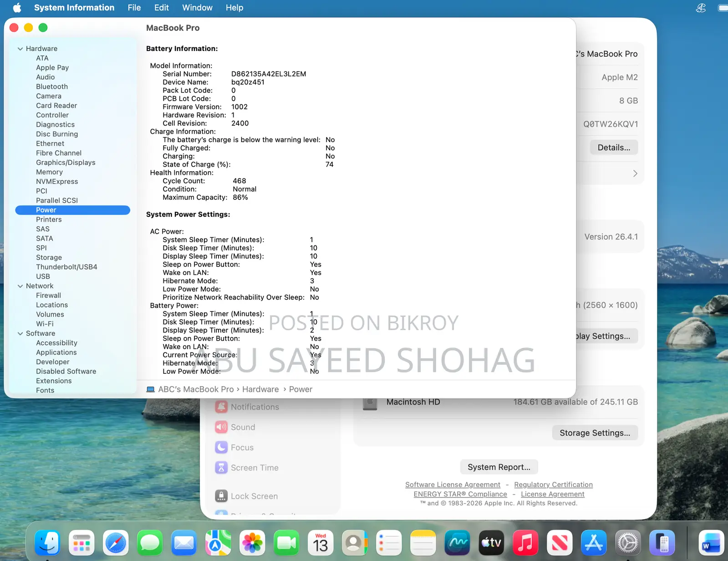The width and height of the screenshot is (728, 561).
Task: Launch Safari from the dock
Action: tap(116, 543)
